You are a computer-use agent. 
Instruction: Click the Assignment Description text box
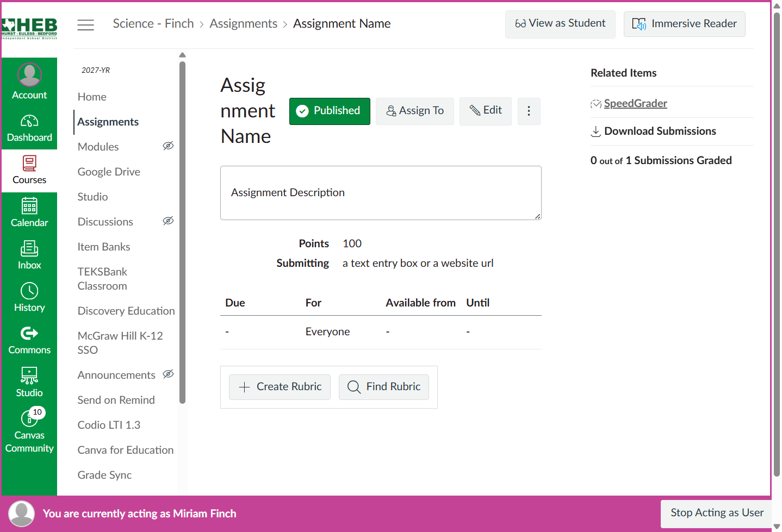(x=381, y=193)
